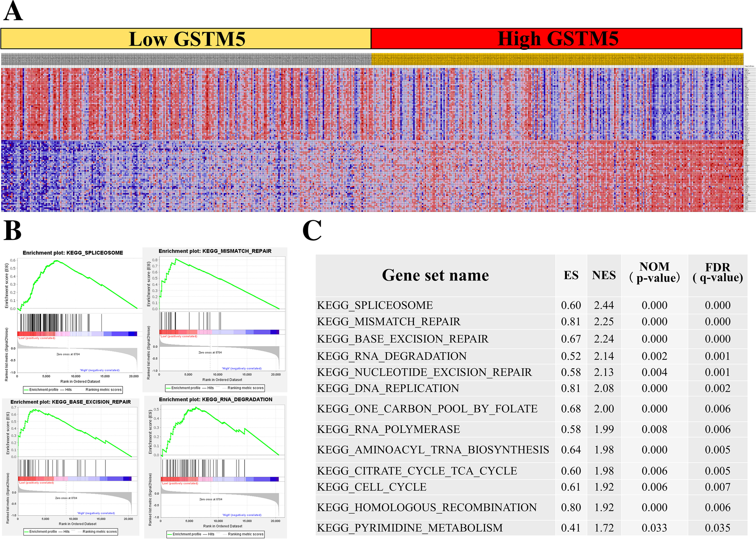Click NOM p-value 0.008 for RNA polymerase
The width and height of the screenshot is (756, 539).
[x=654, y=429]
